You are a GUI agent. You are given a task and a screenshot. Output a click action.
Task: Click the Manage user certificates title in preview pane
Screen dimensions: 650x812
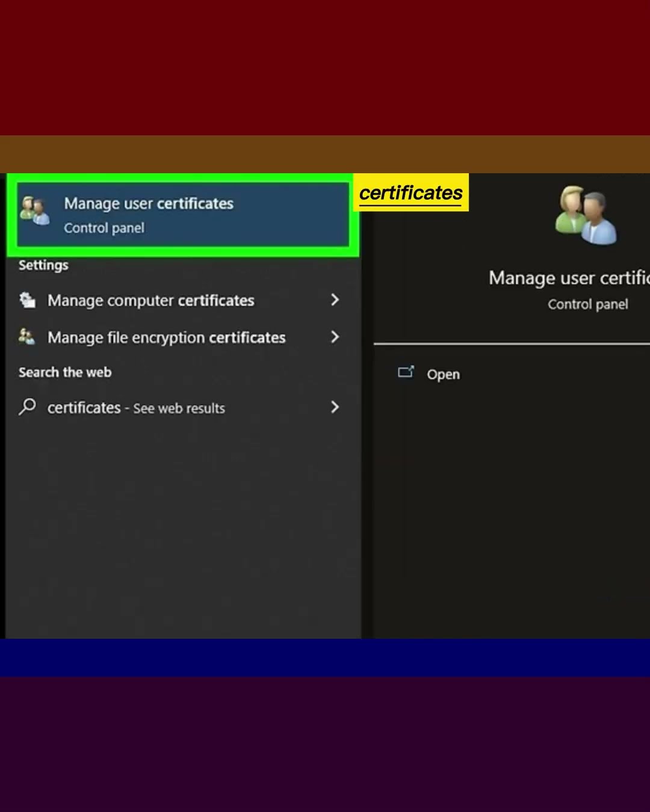click(569, 278)
